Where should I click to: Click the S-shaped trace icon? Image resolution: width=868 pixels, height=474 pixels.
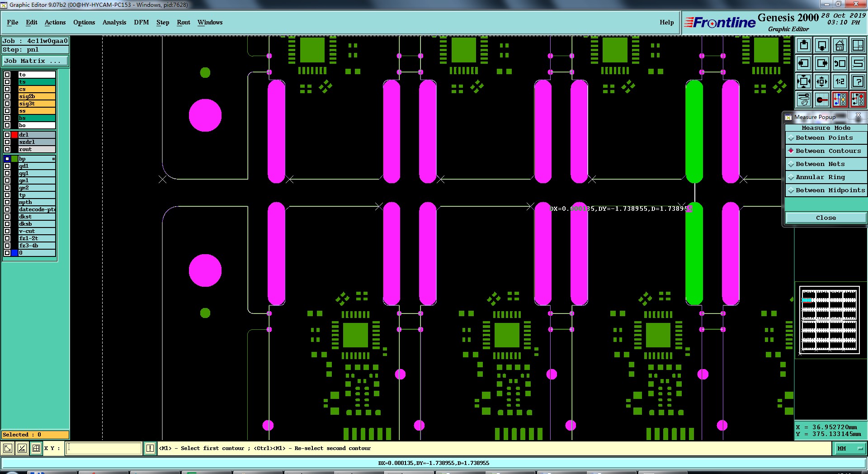coord(858,63)
